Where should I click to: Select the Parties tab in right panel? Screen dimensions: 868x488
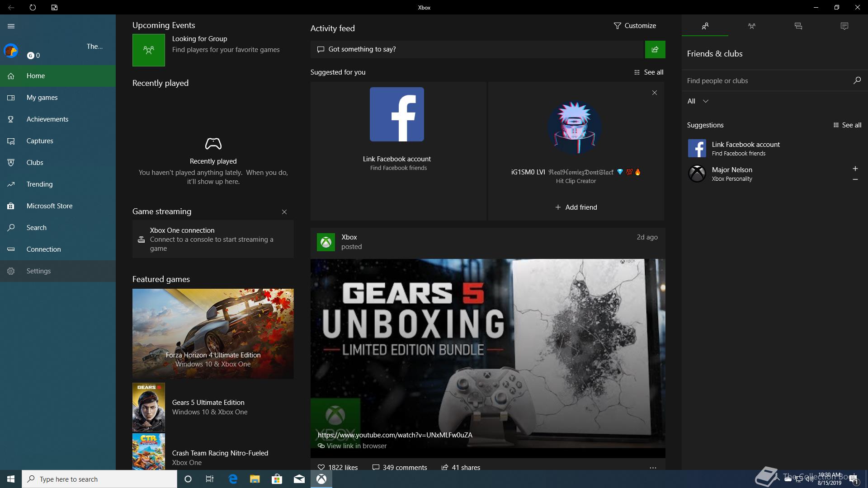click(752, 26)
